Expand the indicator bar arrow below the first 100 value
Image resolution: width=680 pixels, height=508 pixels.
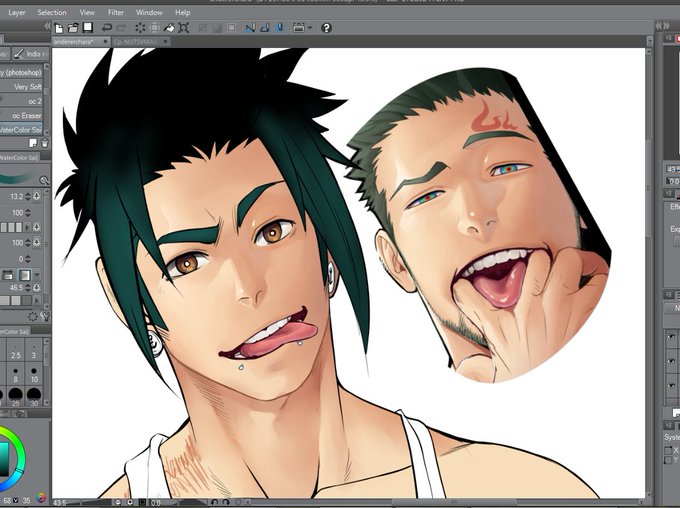point(27,227)
